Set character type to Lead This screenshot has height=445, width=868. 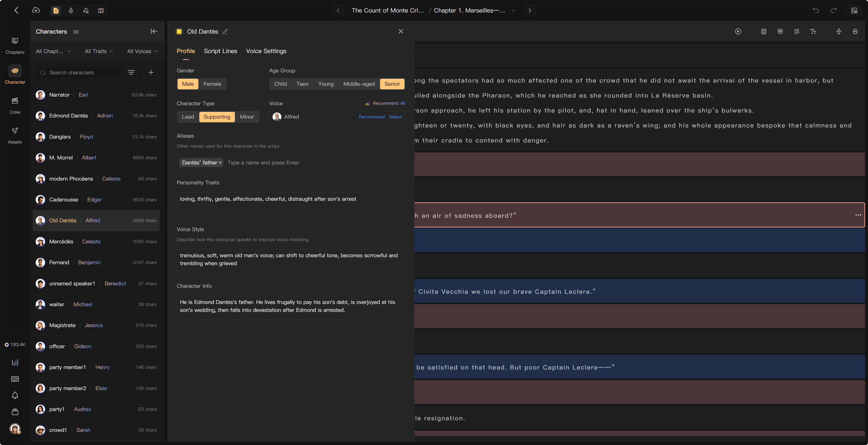click(188, 117)
